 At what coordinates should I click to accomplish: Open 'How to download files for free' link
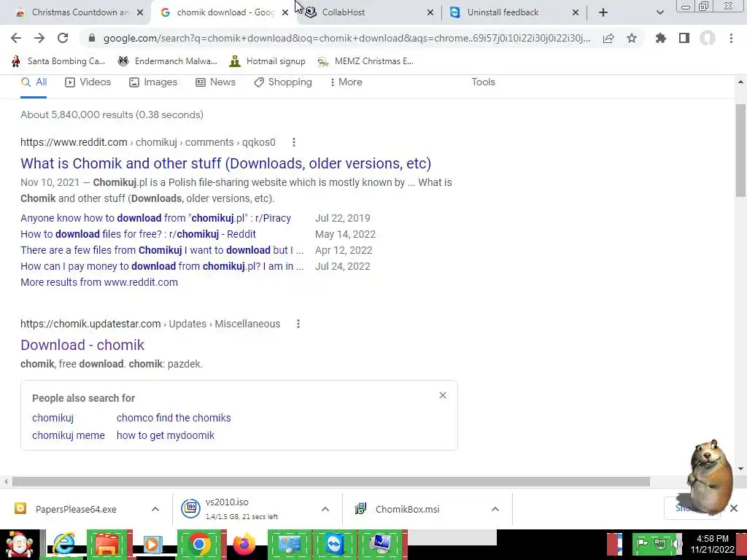click(138, 234)
